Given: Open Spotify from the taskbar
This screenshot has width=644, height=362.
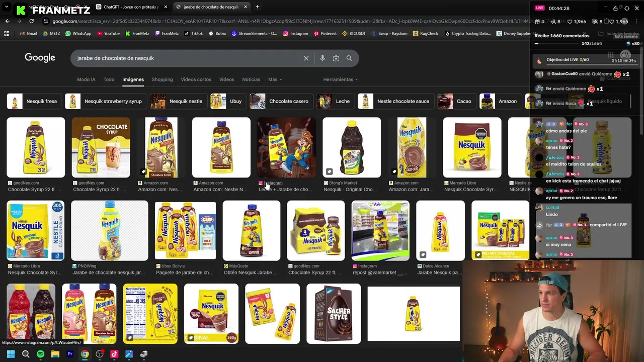Looking at the screenshot, I should click(40, 354).
